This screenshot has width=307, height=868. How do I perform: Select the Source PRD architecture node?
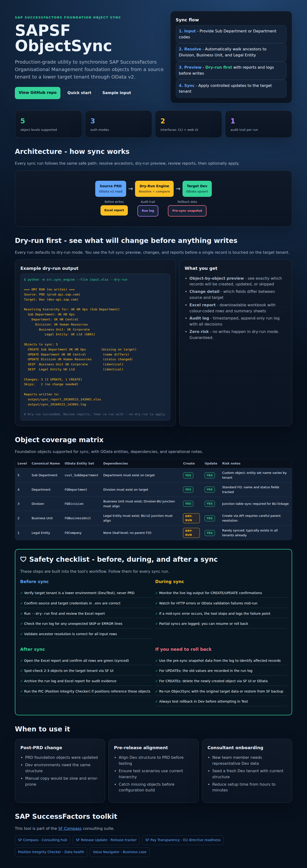(111, 189)
